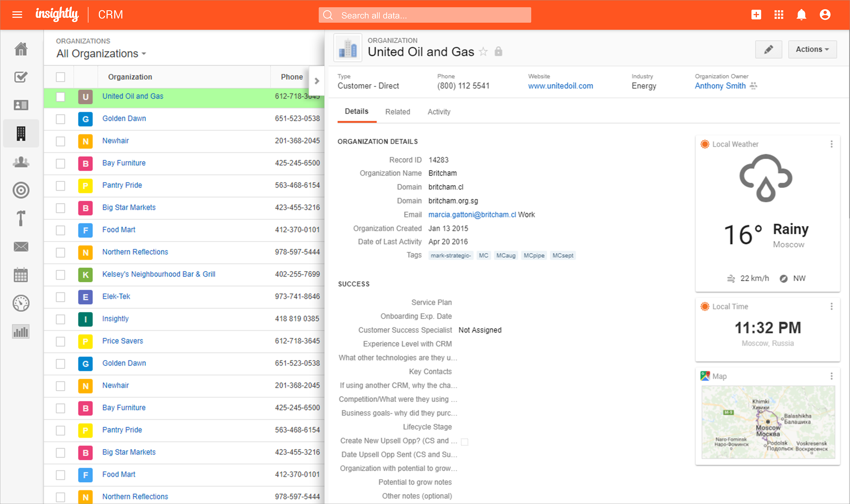This screenshot has width=850, height=504.
Task: Open notifications via the bell icon
Action: [801, 14]
